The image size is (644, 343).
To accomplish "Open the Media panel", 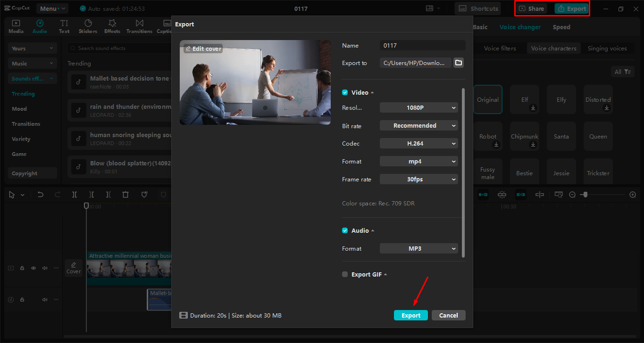I will (16, 26).
